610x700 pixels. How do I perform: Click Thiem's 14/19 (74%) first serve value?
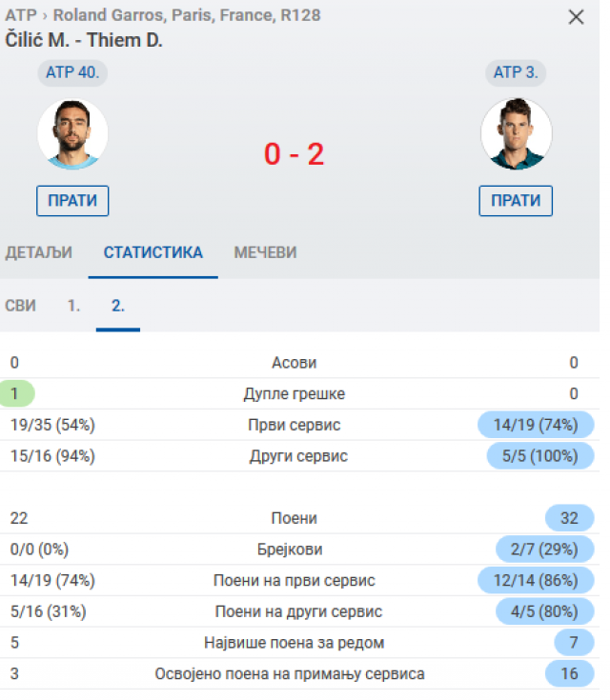(x=536, y=425)
